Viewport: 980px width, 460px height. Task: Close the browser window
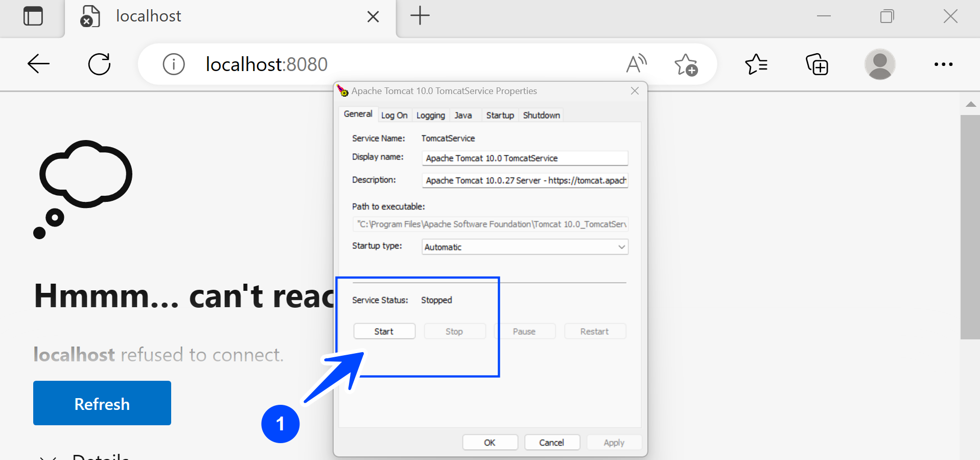point(950,16)
